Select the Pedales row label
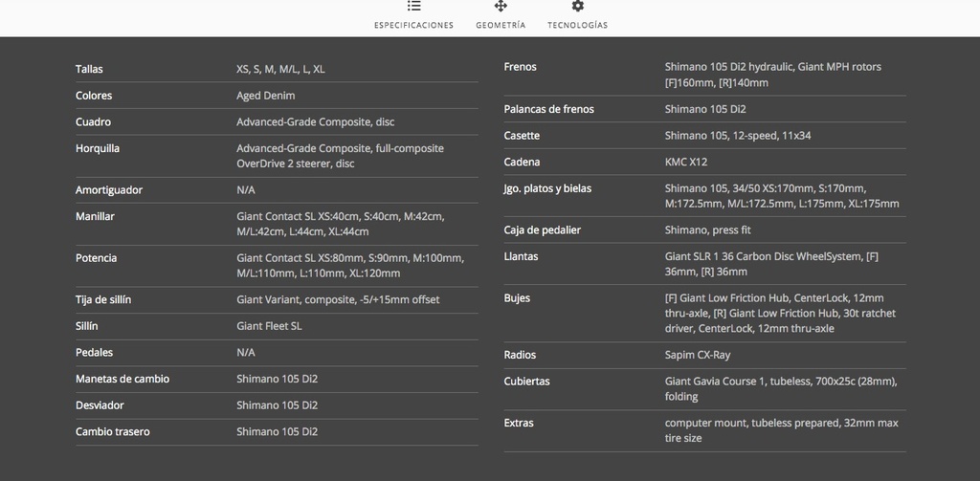This screenshot has width=980, height=481. point(95,352)
